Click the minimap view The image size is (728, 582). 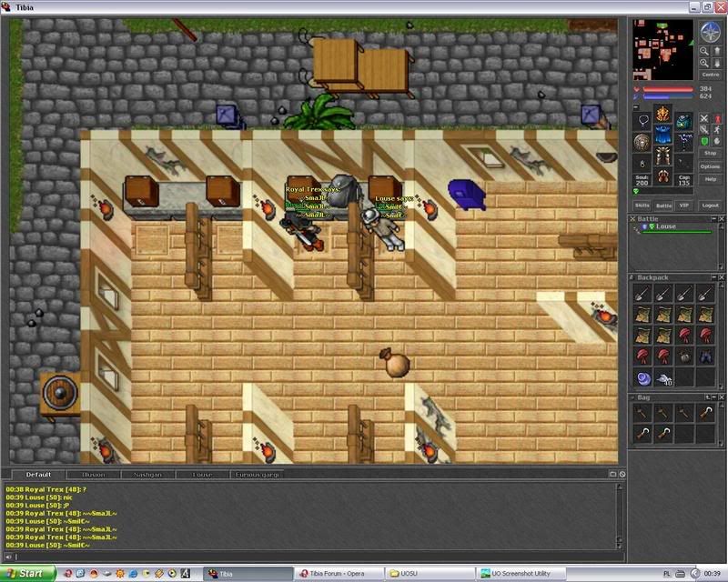(663, 50)
